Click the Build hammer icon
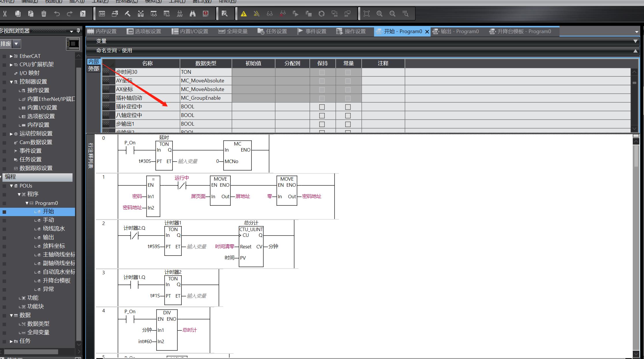This screenshot has height=359, width=644. click(x=127, y=14)
